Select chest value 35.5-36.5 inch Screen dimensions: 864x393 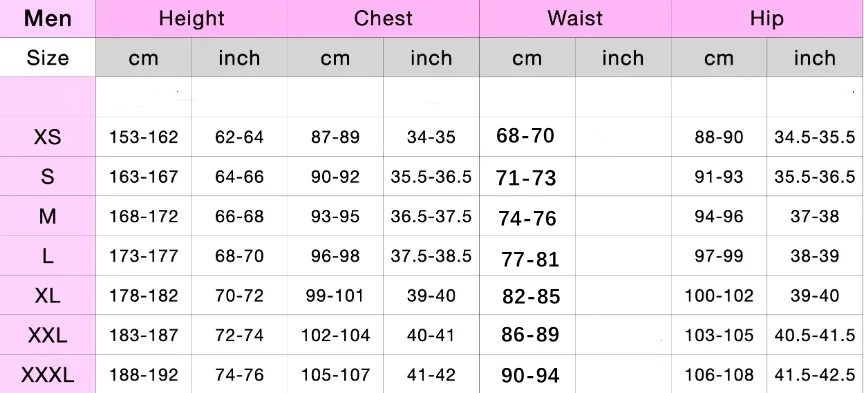pyautogui.click(x=431, y=176)
